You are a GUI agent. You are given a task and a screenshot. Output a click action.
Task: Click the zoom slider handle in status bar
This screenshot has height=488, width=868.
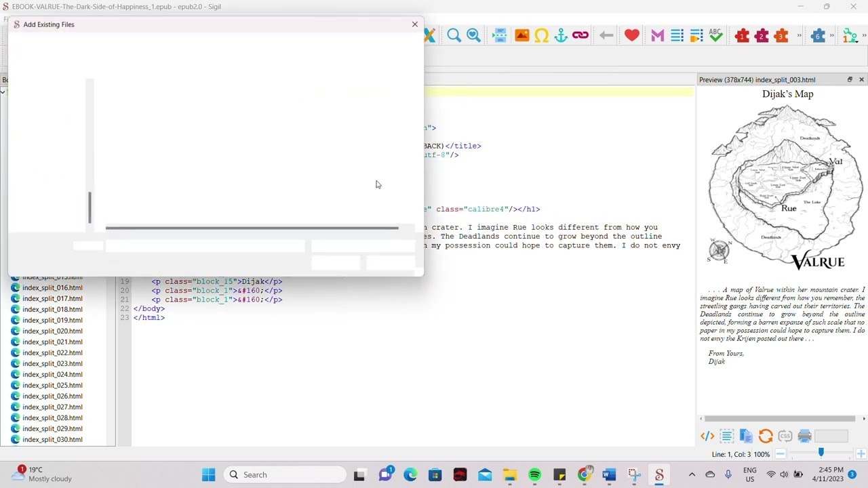point(821,453)
